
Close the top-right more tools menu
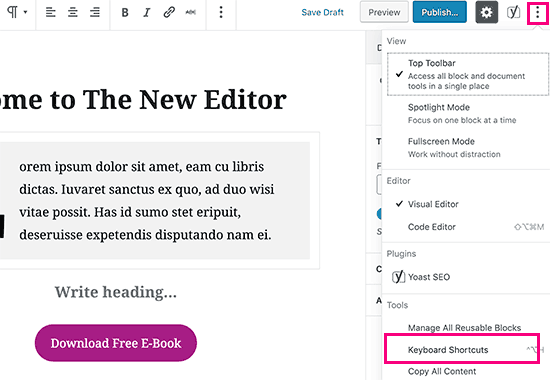pyautogui.click(x=537, y=13)
